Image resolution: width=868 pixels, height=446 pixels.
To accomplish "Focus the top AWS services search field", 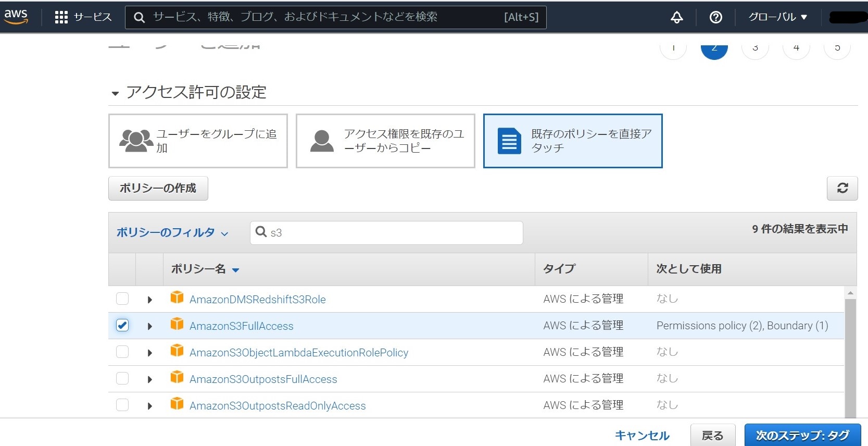I will [x=335, y=17].
